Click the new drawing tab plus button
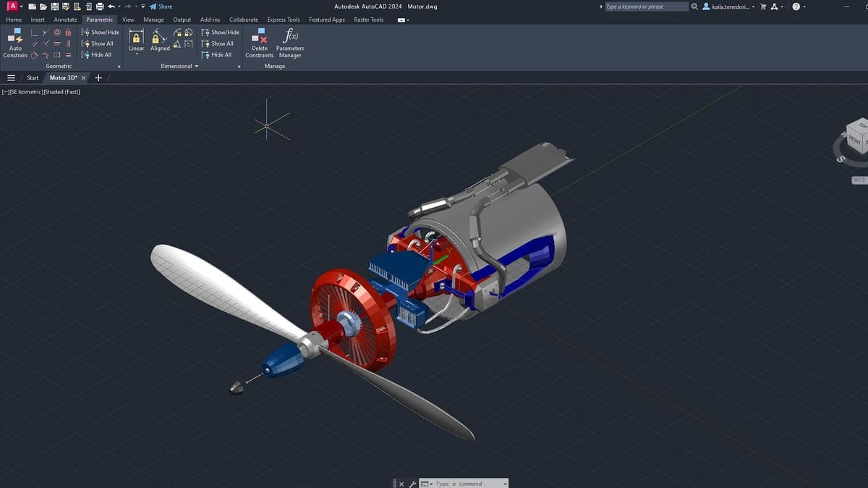The width and height of the screenshot is (868, 488). 98,77
